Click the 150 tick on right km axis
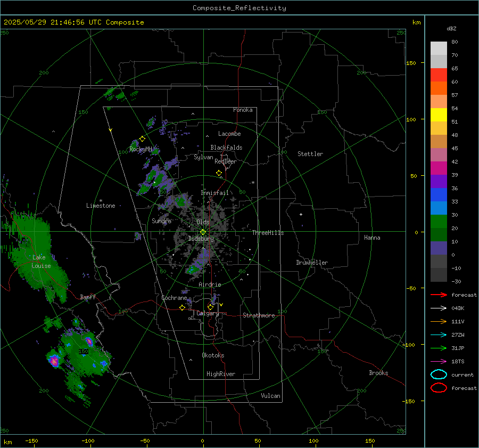 click(411, 63)
